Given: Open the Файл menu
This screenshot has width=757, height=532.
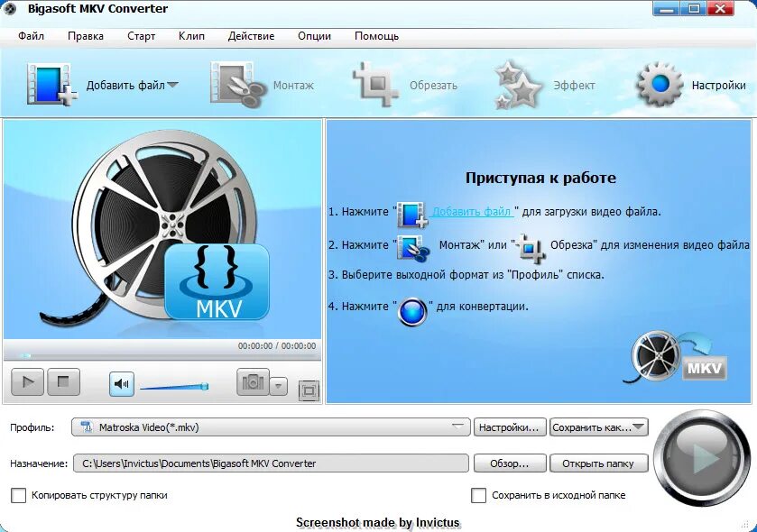Looking at the screenshot, I should click(x=31, y=36).
